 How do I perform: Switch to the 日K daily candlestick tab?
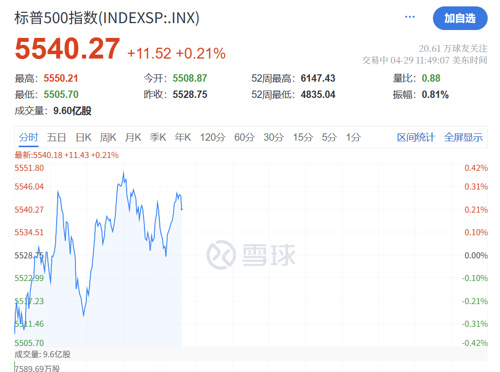(x=83, y=137)
